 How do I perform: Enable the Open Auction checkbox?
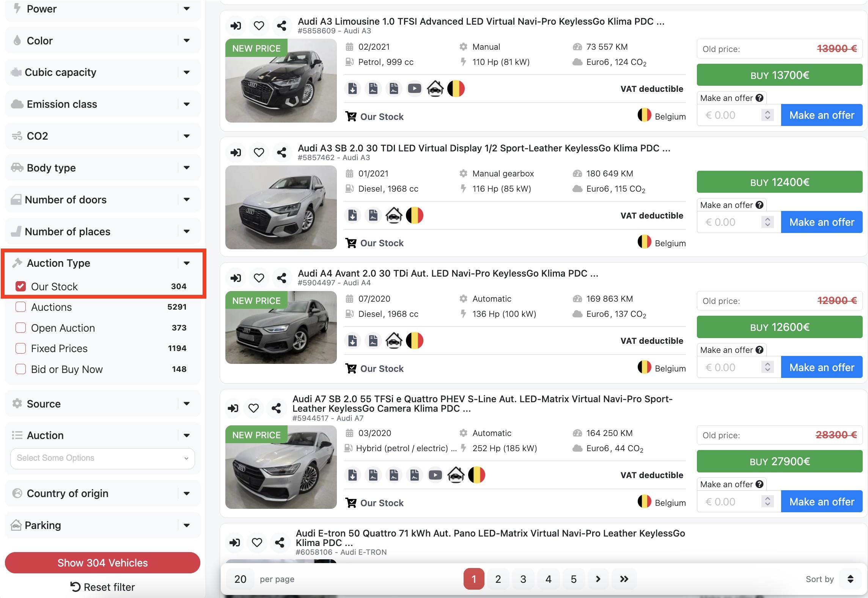pyautogui.click(x=21, y=328)
